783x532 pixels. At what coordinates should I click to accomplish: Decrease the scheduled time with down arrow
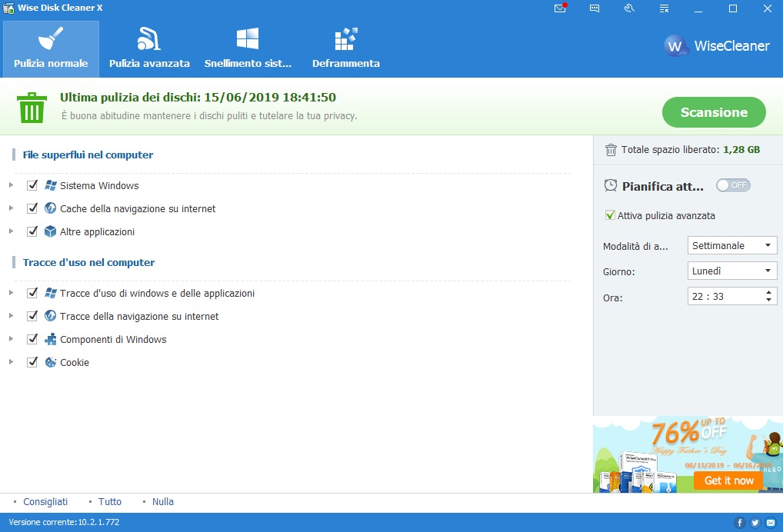click(x=768, y=300)
